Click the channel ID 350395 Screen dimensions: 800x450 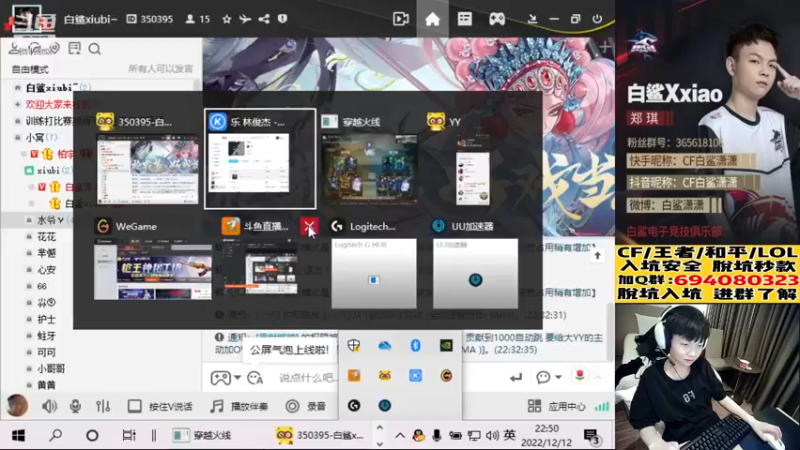pos(150,19)
